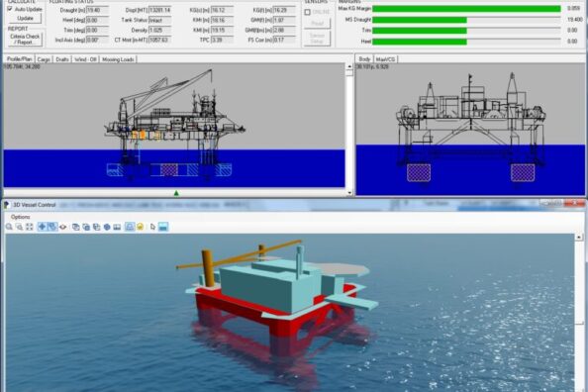Click the eye view icon
The height and width of the screenshot is (392, 588).
point(62,227)
